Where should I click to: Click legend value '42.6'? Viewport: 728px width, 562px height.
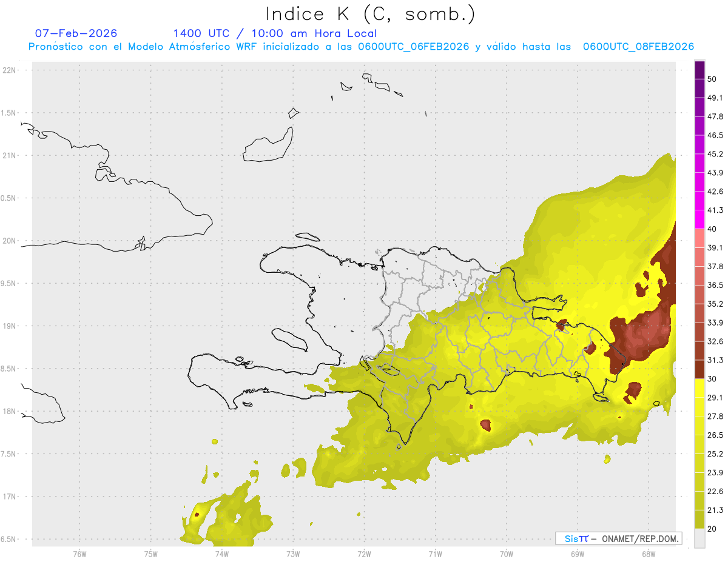pos(715,192)
